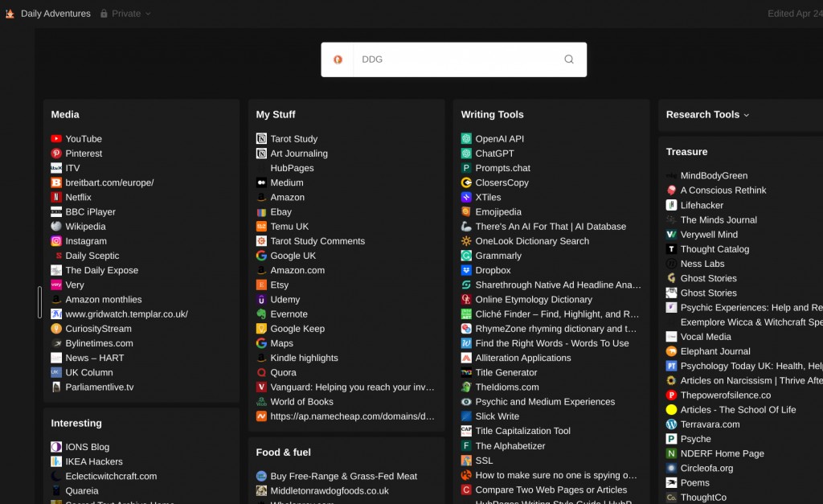Click the Google Keep icon
The height and width of the screenshot is (504, 823).
tap(261, 329)
